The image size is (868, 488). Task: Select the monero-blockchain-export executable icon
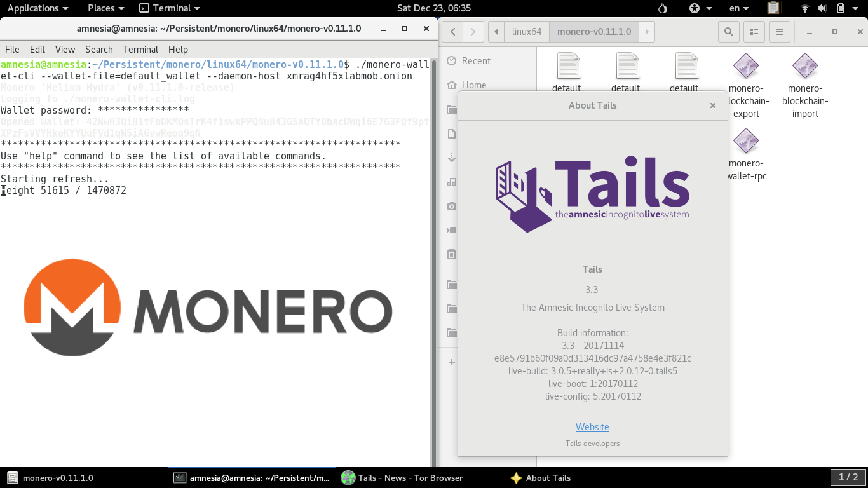[x=746, y=66]
